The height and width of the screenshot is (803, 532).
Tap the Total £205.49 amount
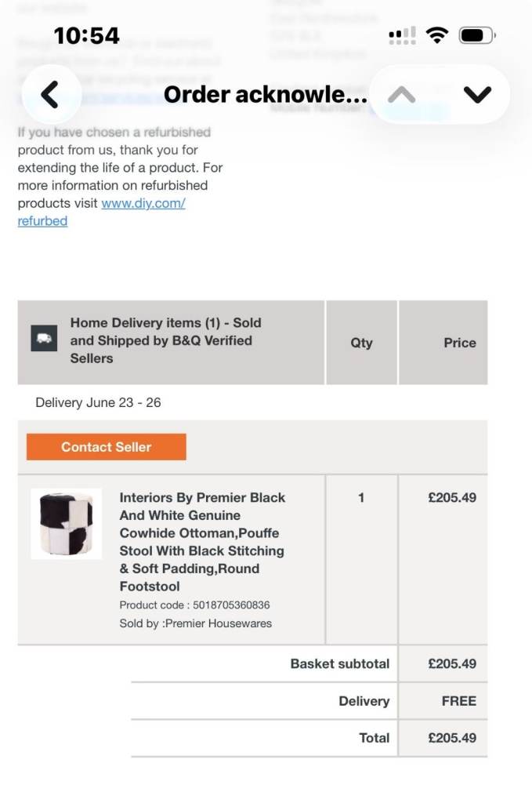(452, 738)
